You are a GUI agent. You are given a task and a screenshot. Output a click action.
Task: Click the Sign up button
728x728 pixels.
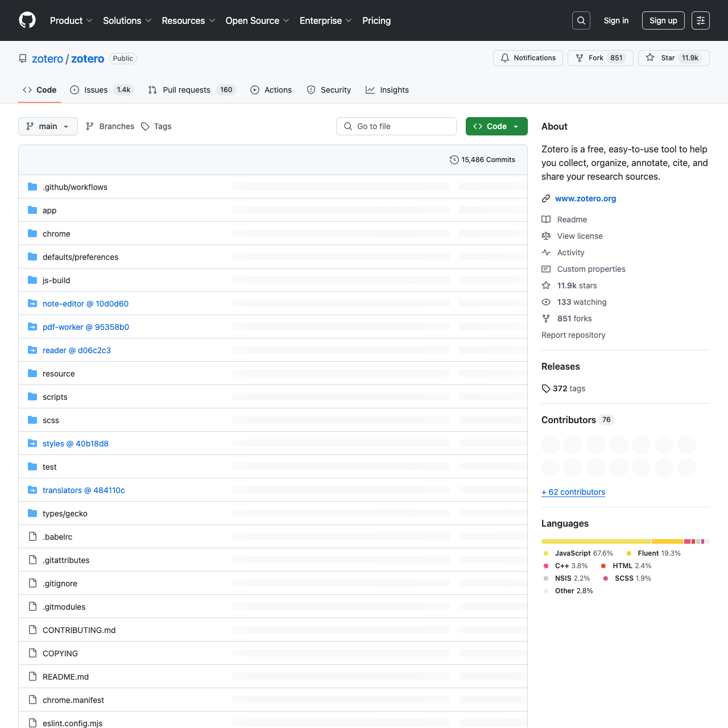[x=663, y=20]
